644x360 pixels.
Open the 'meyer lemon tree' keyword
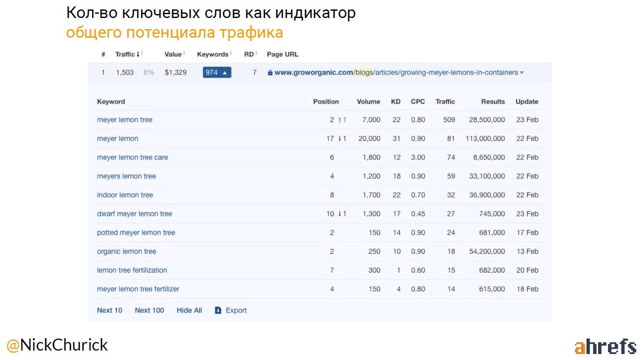coord(124,120)
